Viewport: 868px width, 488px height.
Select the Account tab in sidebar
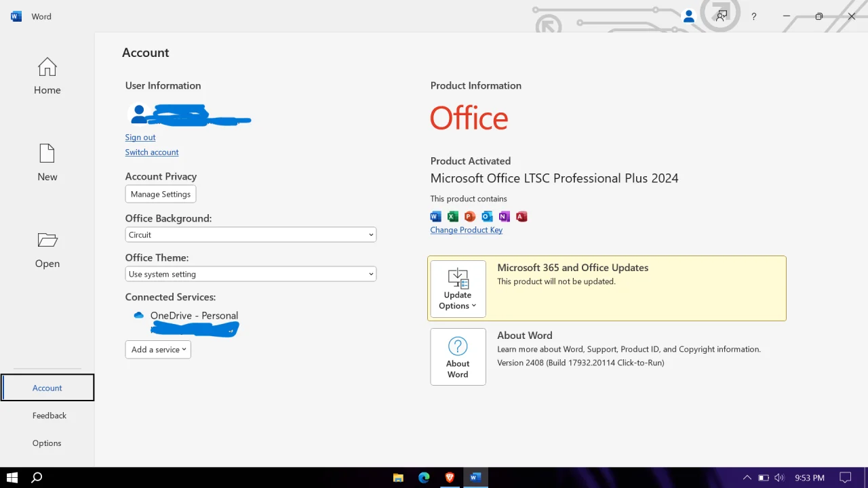pyautogui.click(x=47, y=388)
